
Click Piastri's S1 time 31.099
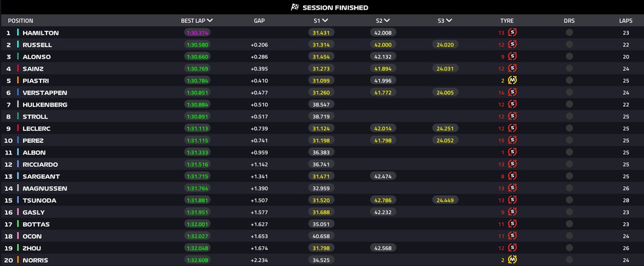[x=321, y=81]
